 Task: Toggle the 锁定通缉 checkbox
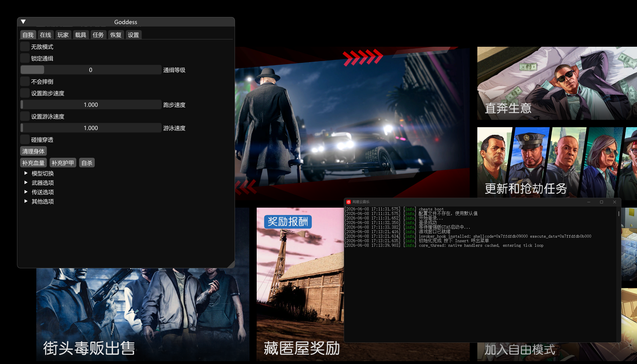(25, 58)
